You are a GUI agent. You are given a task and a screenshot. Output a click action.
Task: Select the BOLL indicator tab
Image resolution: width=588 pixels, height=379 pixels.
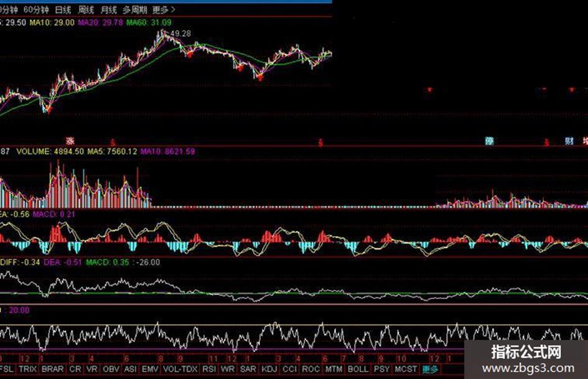[x=358, y=369]
